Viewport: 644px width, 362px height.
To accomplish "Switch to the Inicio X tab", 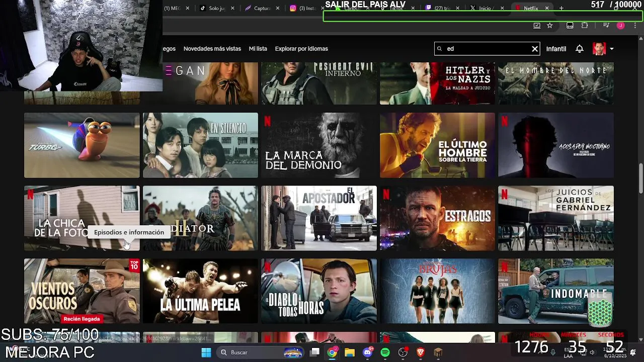I will pos(486,8).
